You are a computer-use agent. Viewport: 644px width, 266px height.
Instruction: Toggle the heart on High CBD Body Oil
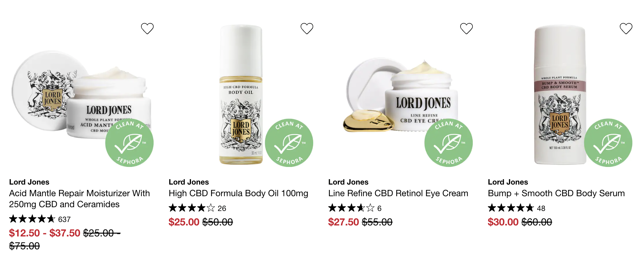click(x=307, y=29)
